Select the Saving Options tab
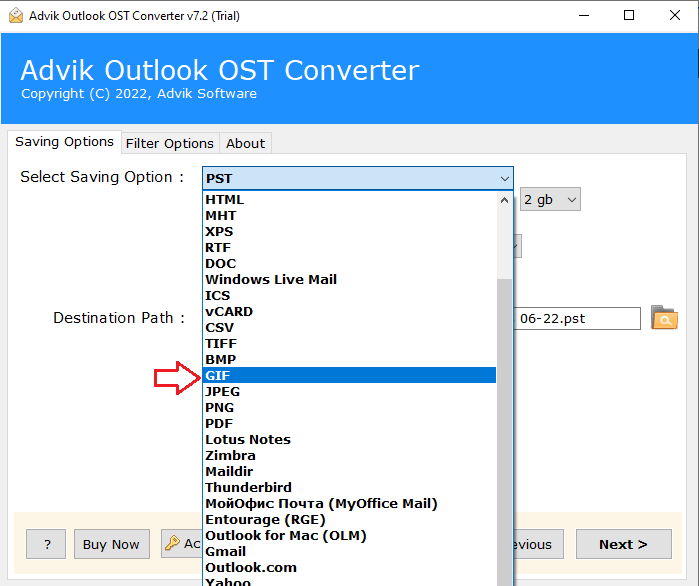Viewport: 699px width, 586px height. coord(64,142)
